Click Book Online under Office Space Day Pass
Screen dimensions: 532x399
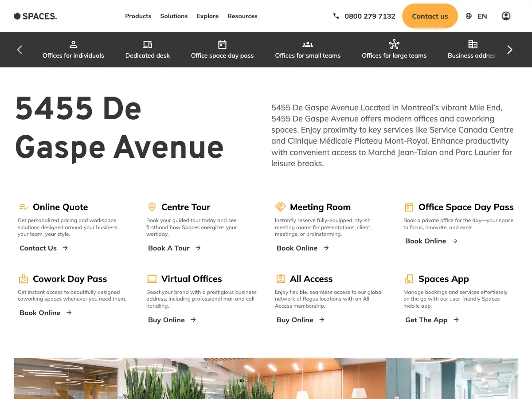coord(431,241)
